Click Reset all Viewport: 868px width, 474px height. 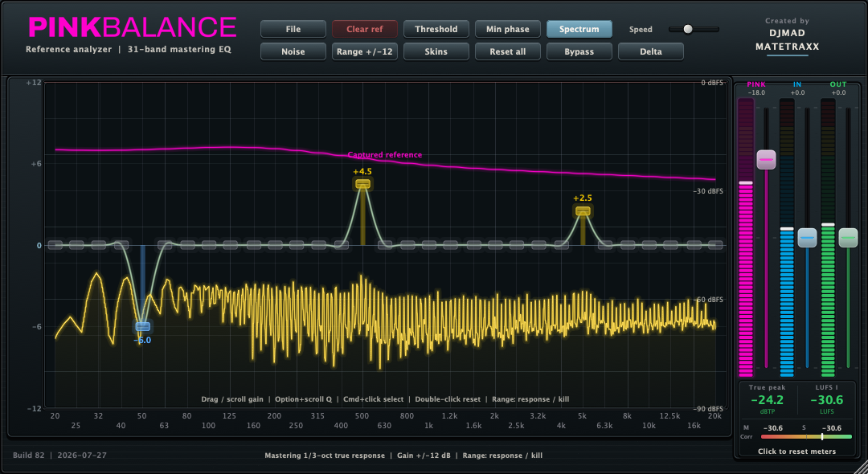tap(507, 51)
